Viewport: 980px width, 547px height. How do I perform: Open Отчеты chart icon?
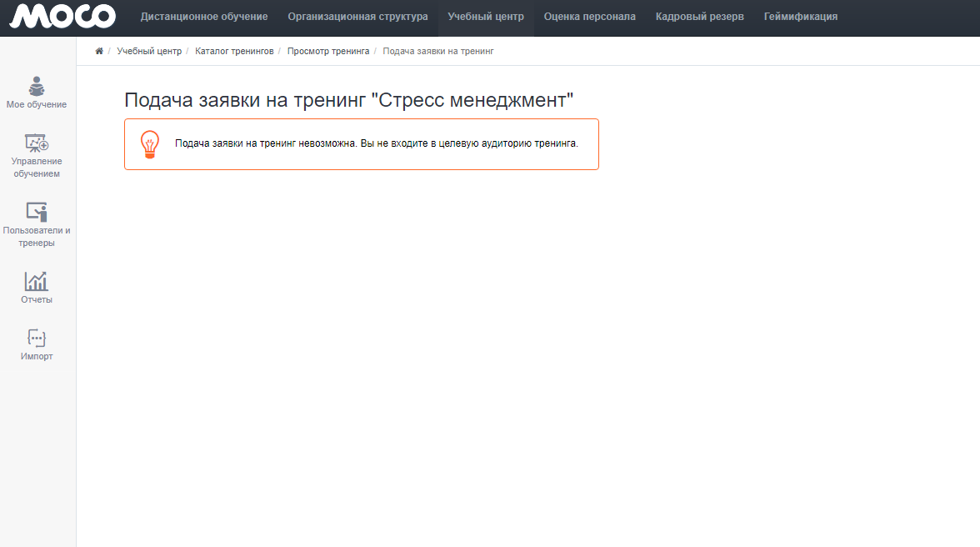tap(37, 281)
